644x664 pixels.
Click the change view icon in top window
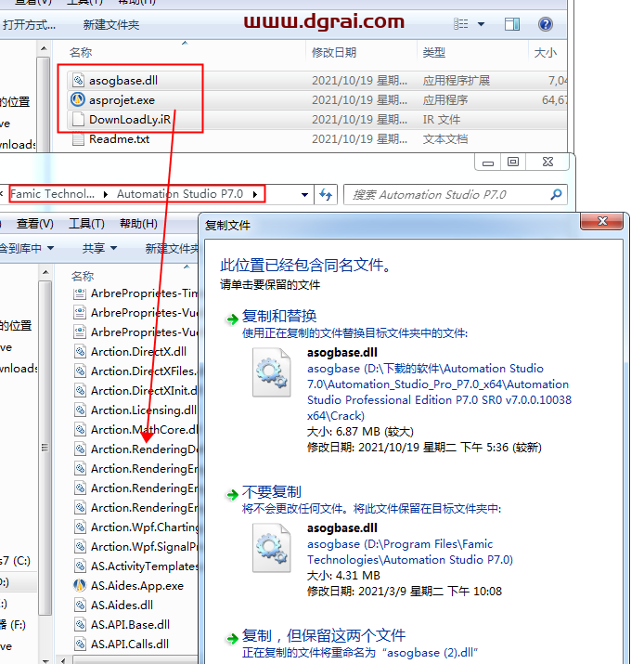pos(461,24)
